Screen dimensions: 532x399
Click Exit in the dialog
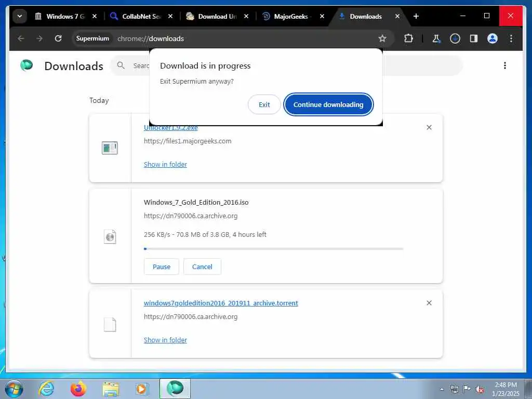click(264, 104)
